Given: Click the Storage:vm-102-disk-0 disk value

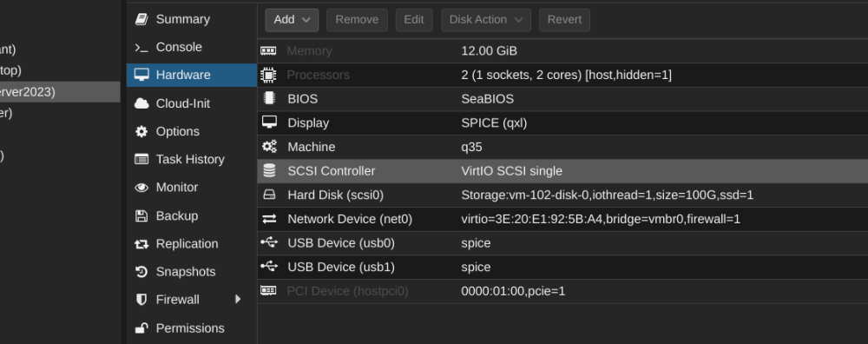Looking at the screenshot, I should click(608, 195).
